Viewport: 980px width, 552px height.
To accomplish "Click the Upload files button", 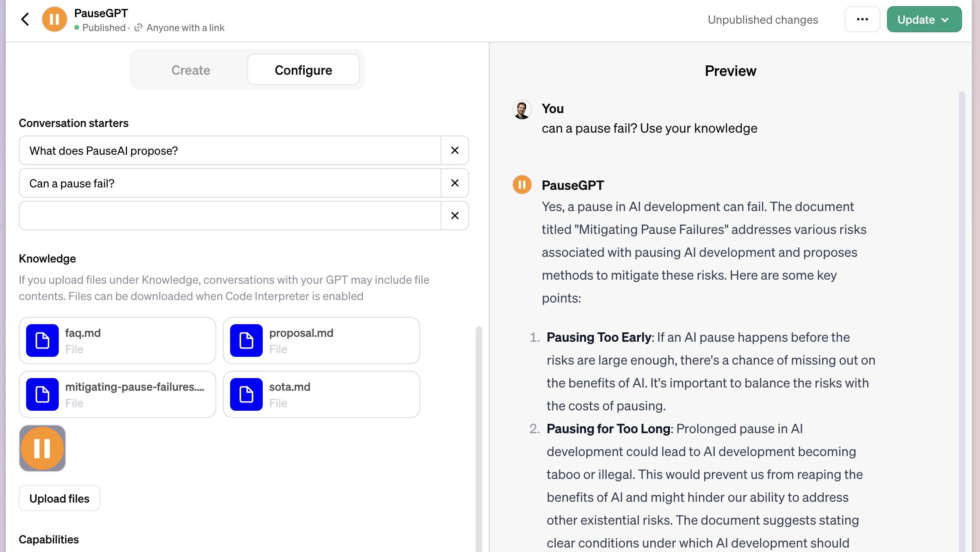I will click(60, 498).
